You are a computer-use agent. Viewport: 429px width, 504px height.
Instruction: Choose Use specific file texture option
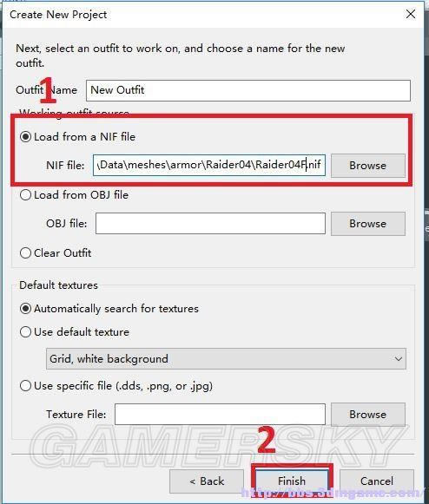pyautogui.click(x=26, y=385)
